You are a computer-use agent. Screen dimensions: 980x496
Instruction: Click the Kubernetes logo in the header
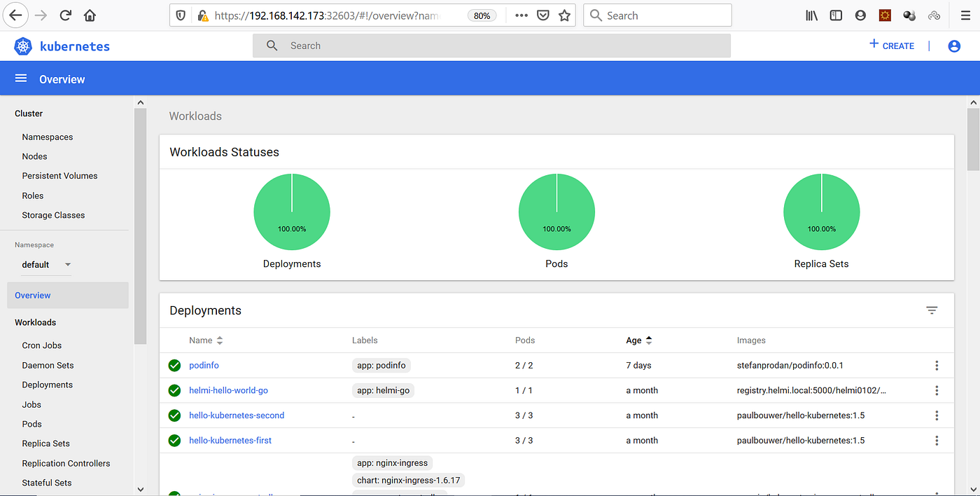coord(22,46)
